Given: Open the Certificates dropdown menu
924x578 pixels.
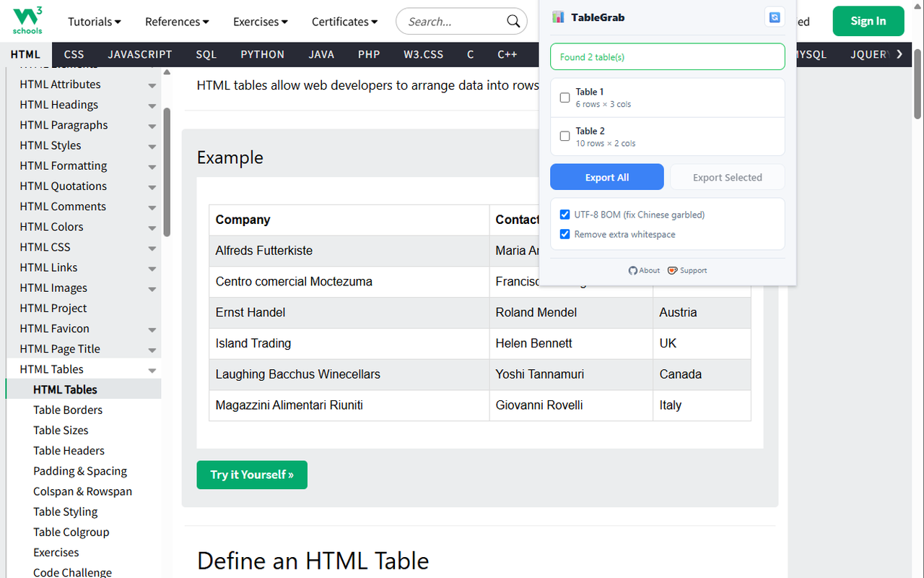Looking at the screenshot, I should point(345,22).
